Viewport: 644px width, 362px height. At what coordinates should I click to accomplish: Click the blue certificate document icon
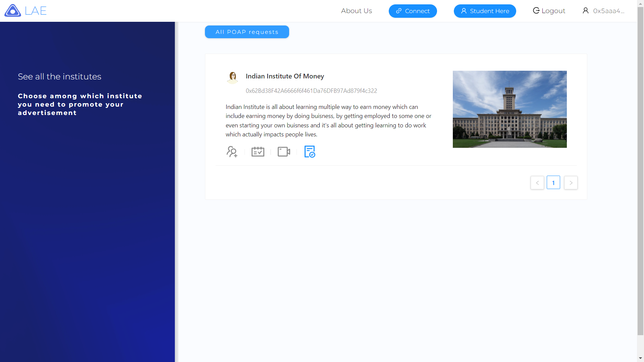tap(310, 152)
